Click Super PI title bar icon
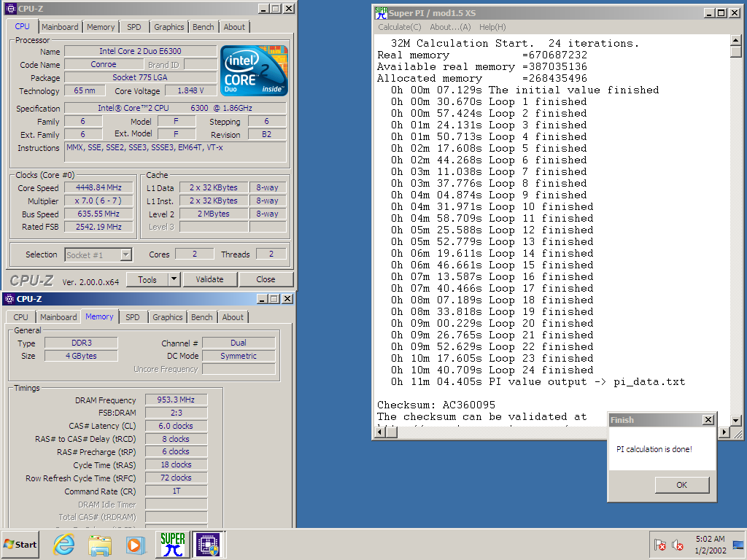This screenshot has width=747, height=560. click(381, 13)
